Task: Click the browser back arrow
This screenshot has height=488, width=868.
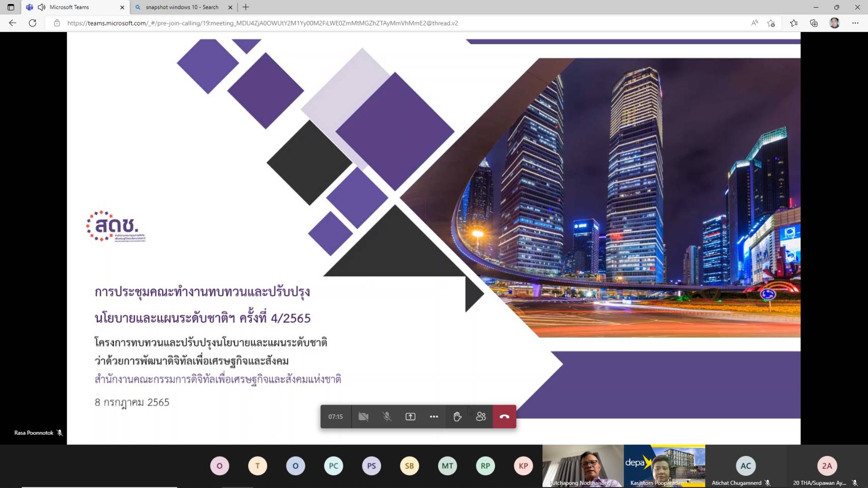Action: (13, 23)
